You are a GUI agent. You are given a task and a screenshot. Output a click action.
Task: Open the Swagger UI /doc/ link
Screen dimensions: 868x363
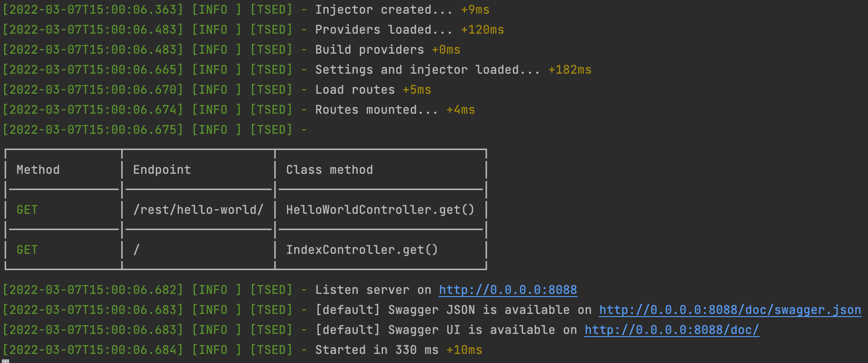point(672,330)
